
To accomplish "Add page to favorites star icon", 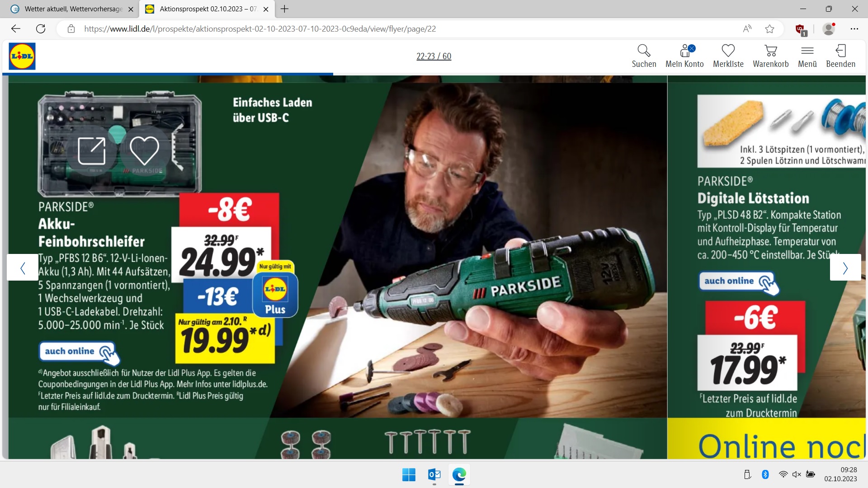I will coord(769,29).
